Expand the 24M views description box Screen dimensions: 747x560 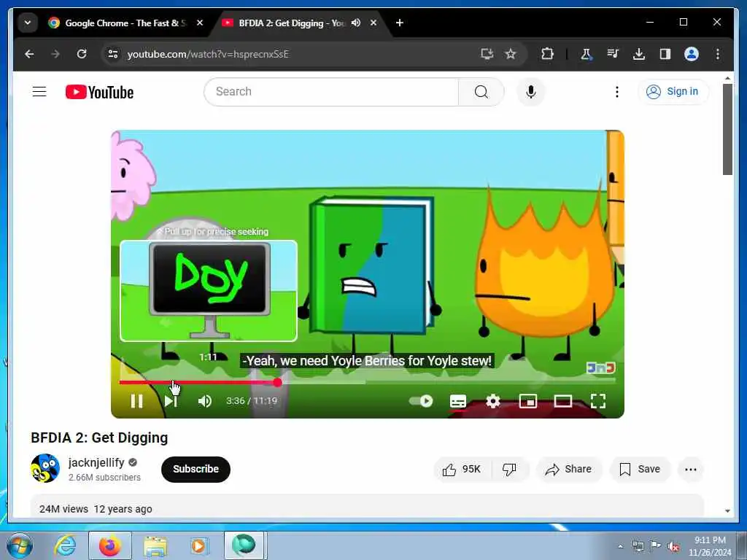point(367,507)
